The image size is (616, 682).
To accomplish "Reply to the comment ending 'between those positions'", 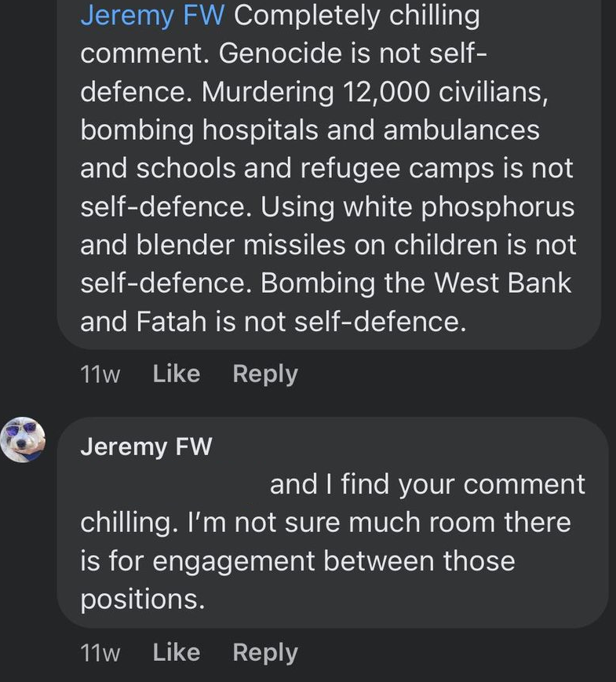I will point(265,653).
